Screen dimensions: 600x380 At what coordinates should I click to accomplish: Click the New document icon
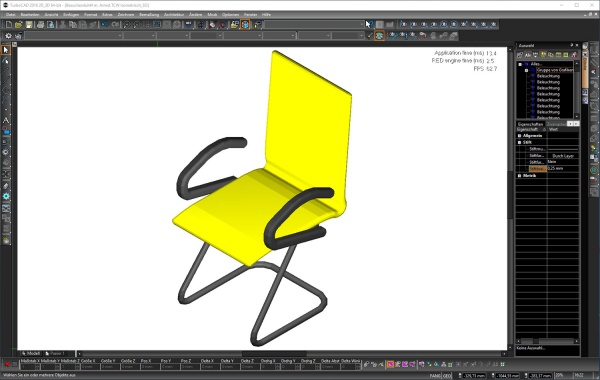8,25
